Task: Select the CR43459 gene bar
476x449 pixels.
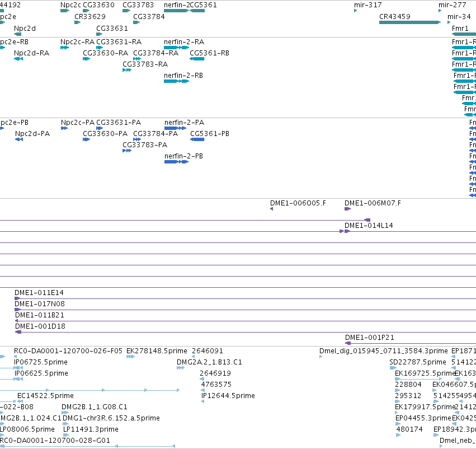Action: coord(410,22)
